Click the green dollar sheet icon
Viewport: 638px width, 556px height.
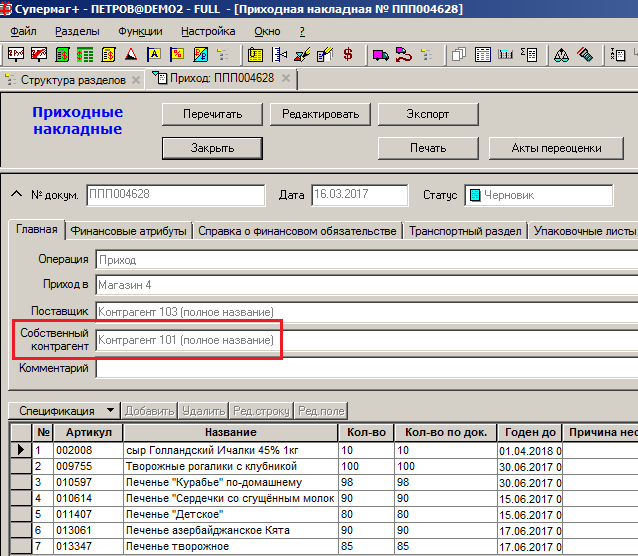click(62, 54)
